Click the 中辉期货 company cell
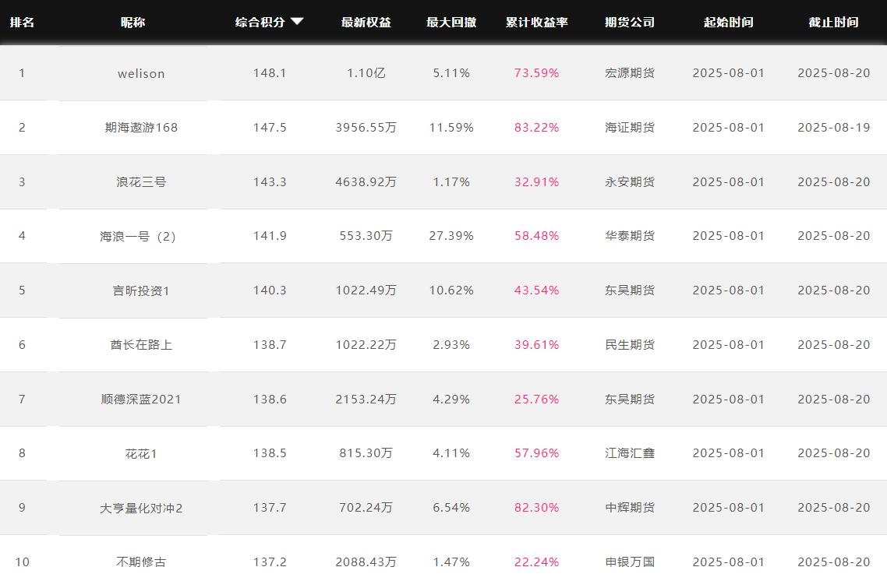Image resolution: width=887 pixels, height=588 pixels. [630, 508]
